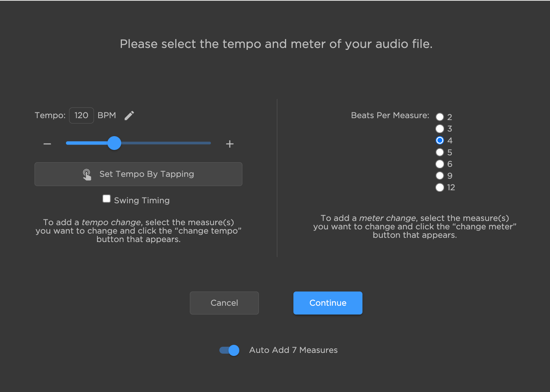Select 3 beats per measure
This screenshot has width=550, height=392.
(x=440, y=129)
